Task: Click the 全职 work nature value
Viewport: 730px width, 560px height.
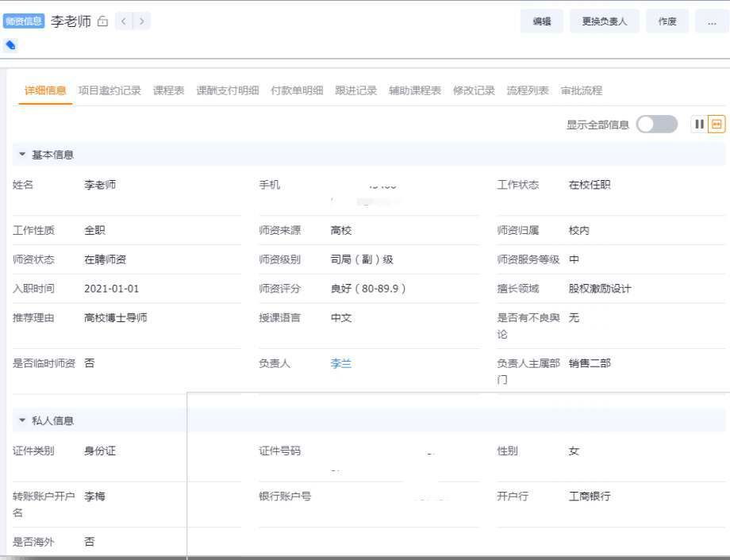Action: 94,230
